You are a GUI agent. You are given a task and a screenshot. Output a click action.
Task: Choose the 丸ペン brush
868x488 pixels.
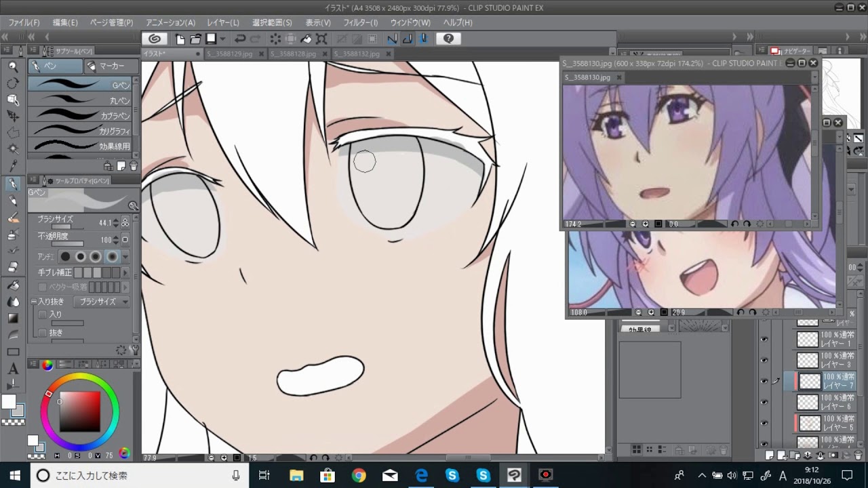[81, 100]
